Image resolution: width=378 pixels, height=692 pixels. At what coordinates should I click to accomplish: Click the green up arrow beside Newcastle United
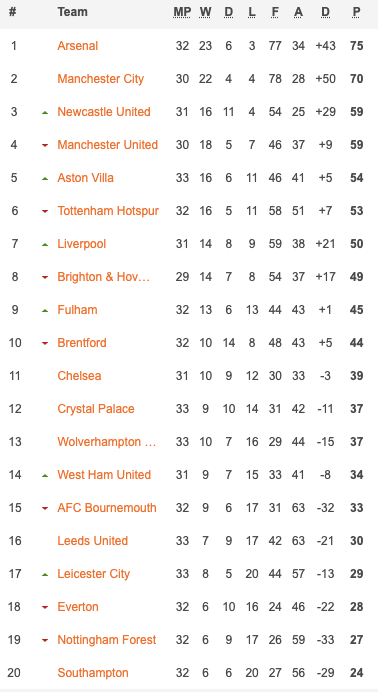click(45, 113)
